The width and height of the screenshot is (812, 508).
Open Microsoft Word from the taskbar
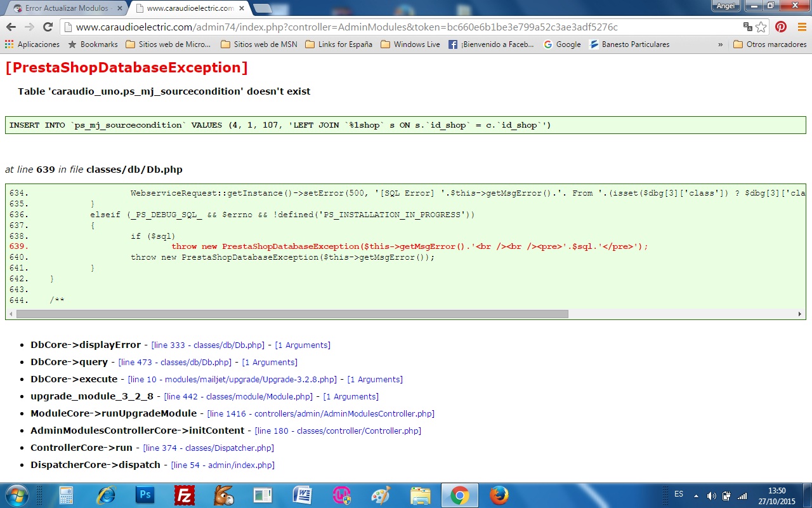pos(303,495)
